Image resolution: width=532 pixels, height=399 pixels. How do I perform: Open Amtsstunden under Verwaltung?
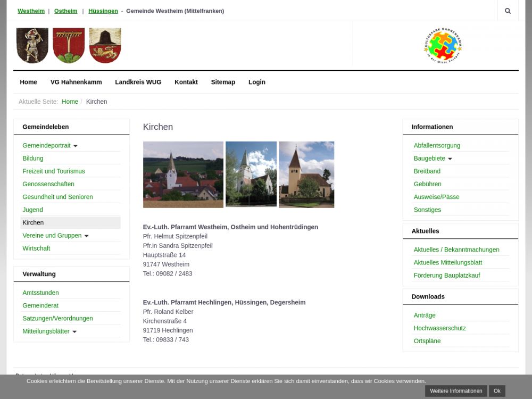point(40,293)
